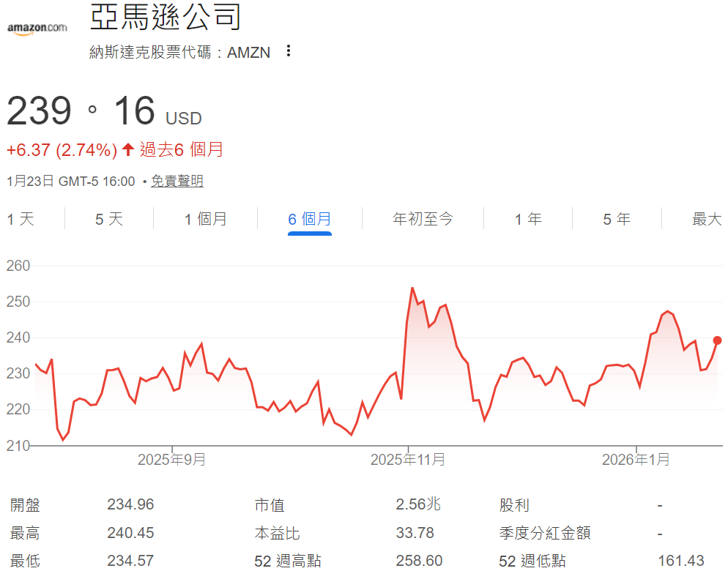Open the 免責聲明 disclaimer link
The width and height of the screenshot is (728, 571).
pos(177,180)
